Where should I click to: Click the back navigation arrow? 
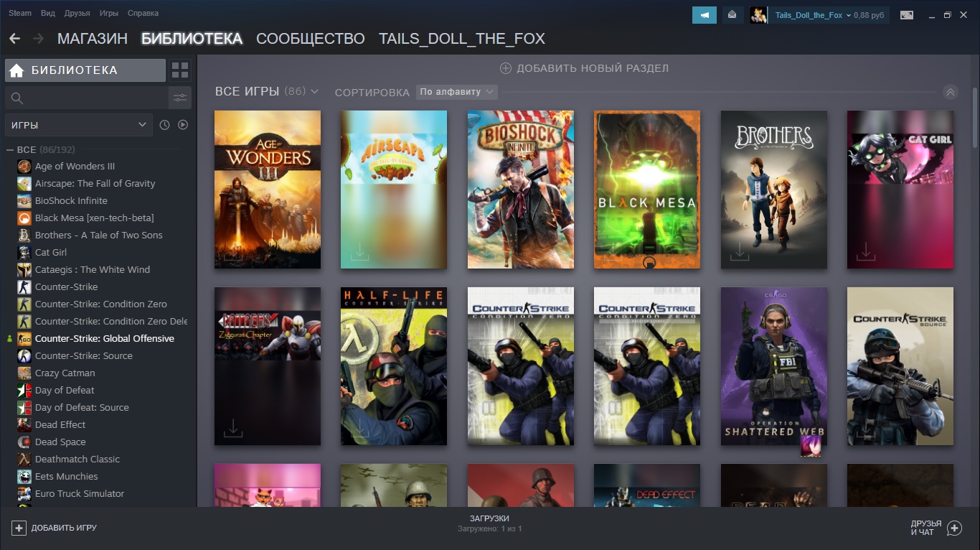[x=14, y=38]
